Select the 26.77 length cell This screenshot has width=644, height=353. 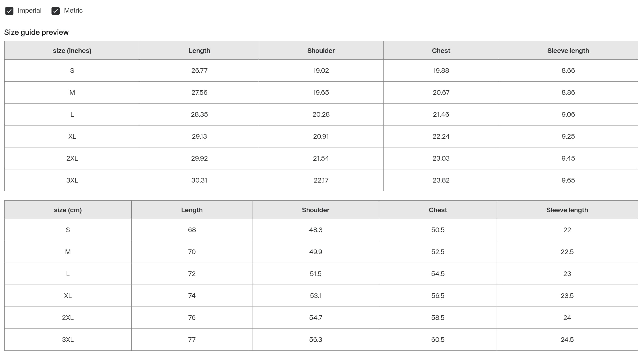tap(199, 70)
